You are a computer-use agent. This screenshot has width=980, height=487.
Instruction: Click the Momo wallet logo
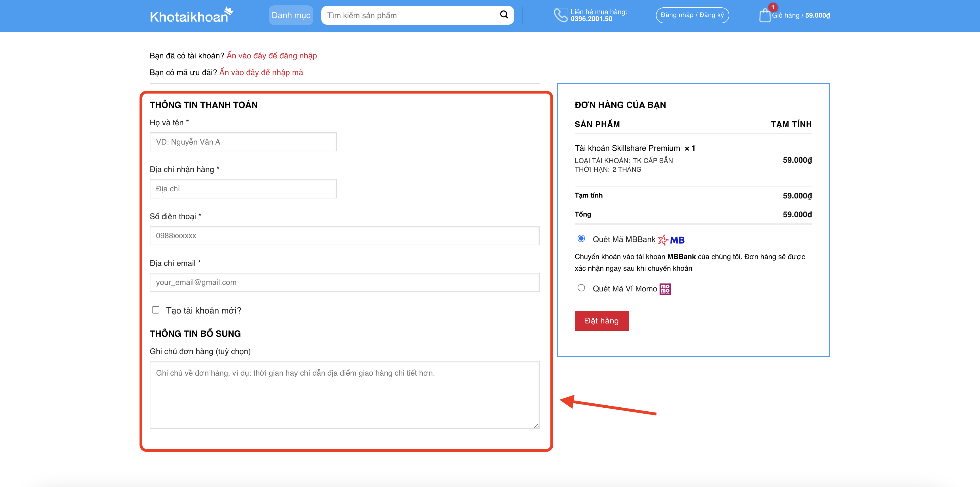pos(665,289)
